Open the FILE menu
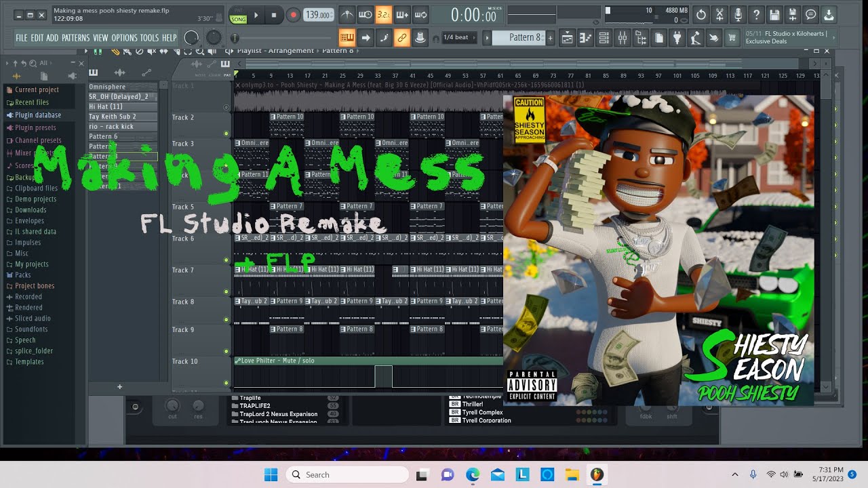The width and height of the screenshot is (868, 488). coord(22,38)
